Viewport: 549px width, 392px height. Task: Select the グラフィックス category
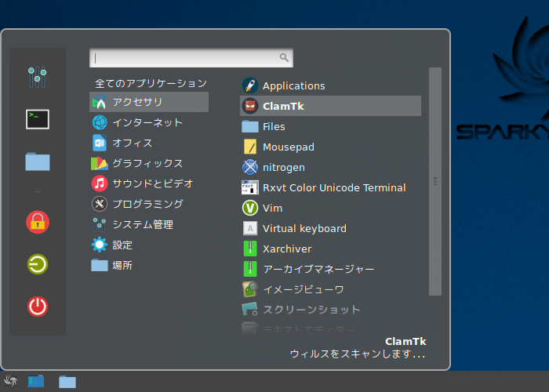[149, 163]
